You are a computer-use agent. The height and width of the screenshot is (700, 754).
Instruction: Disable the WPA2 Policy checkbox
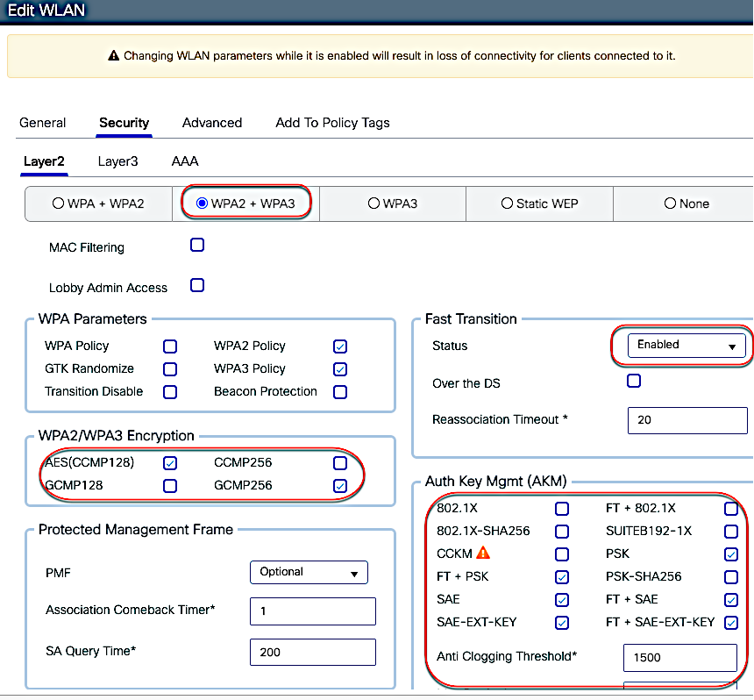coord(340,346)
